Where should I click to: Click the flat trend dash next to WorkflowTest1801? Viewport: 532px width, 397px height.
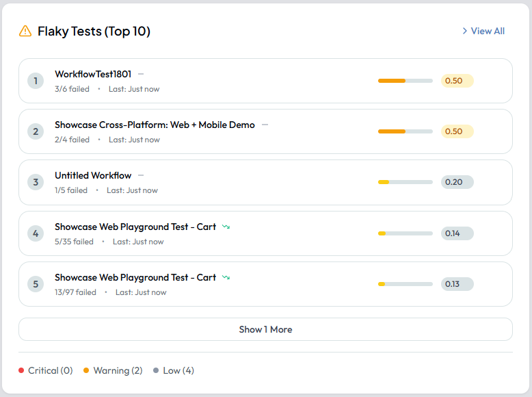point(141,74)
